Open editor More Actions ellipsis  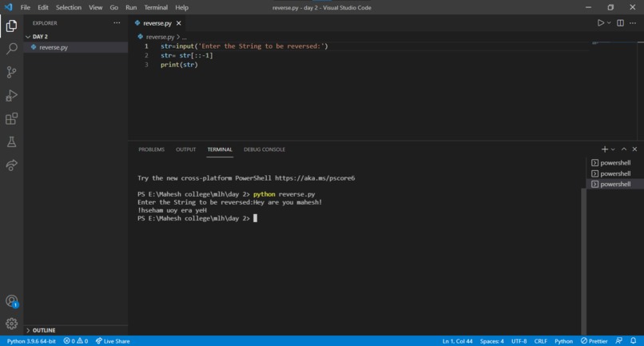tap(633, 23)
